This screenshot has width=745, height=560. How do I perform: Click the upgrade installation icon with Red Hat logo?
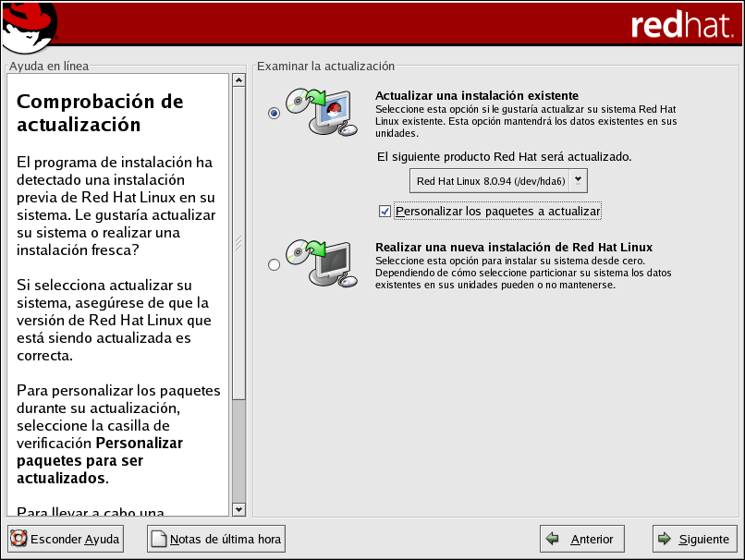click(x=322, y=113)
